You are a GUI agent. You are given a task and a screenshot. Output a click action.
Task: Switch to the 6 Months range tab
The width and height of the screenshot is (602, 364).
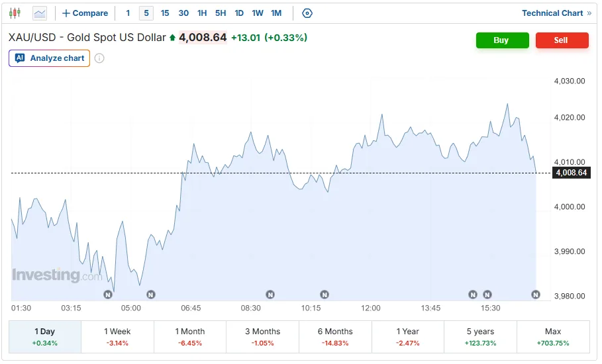point(335,337)
